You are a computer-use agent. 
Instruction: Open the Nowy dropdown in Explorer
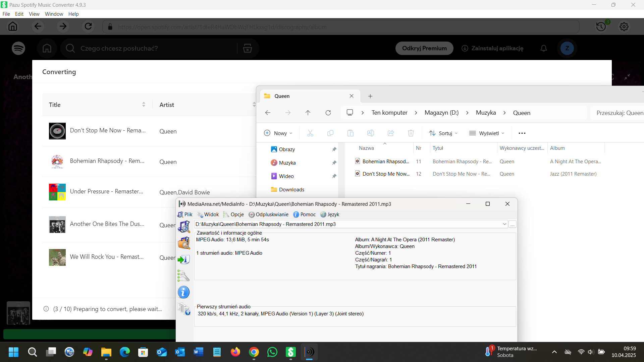point(278,133)
